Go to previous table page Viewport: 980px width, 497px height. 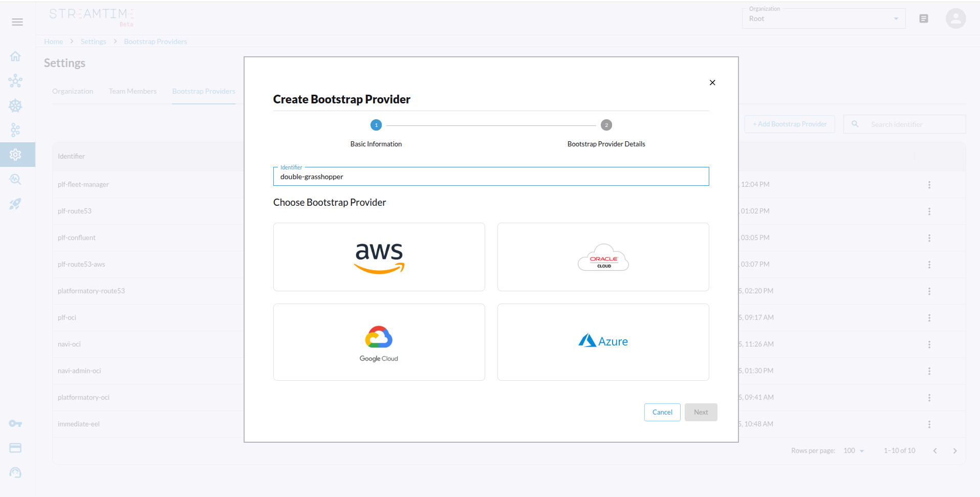pyautogui.click(x=935, y=450)
